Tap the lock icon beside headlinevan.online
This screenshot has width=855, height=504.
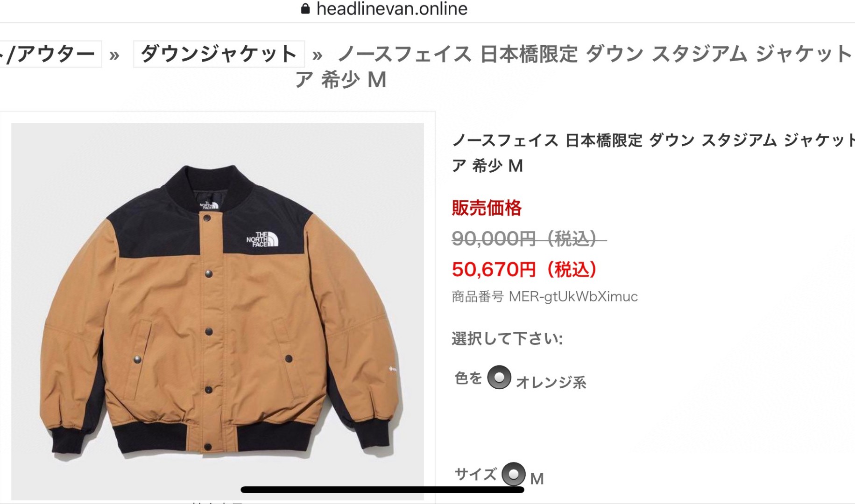pyautogui.click(x=305, y=8)
